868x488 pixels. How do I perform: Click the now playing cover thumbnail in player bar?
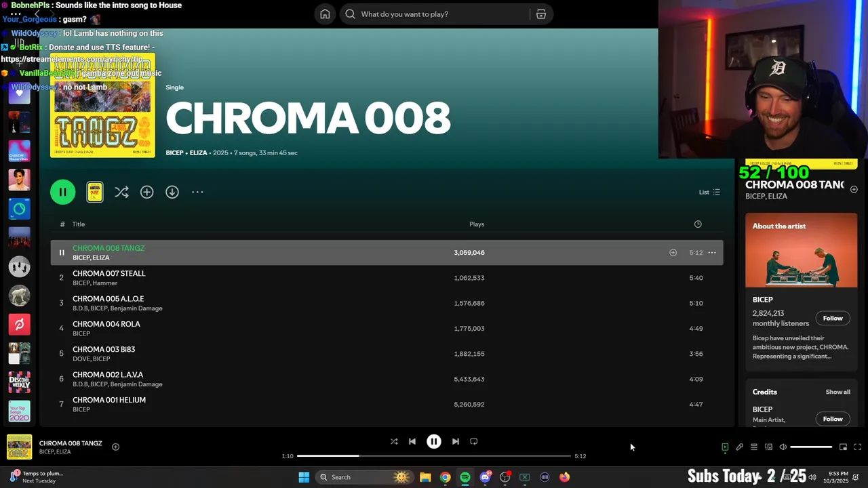(19, 447)
